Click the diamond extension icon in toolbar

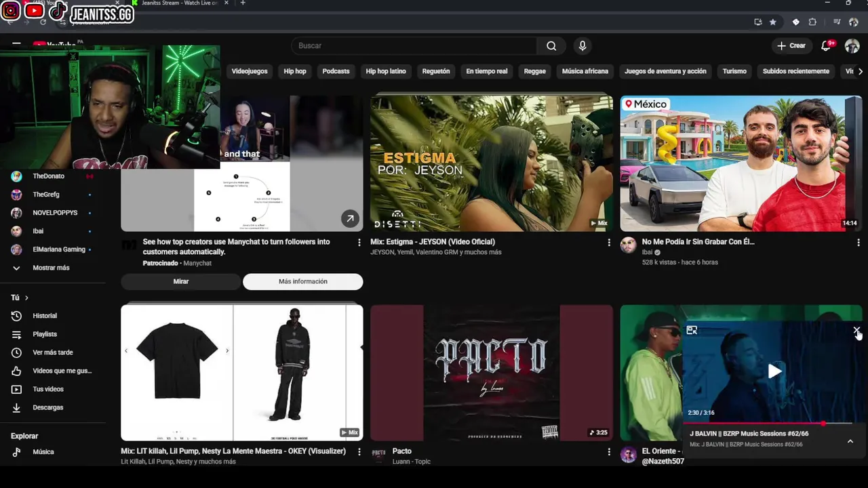[796, 22]
